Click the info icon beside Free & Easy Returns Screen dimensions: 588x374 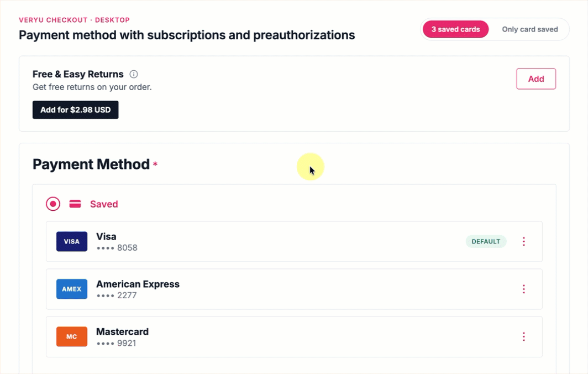[134, 74]
